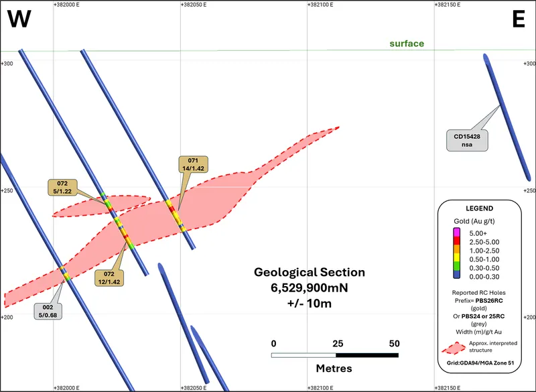The height and width of the screenshot is (392, 536).
Task: Click the "+382150 E" easting label along the top
Action: [x=448, y=5]
